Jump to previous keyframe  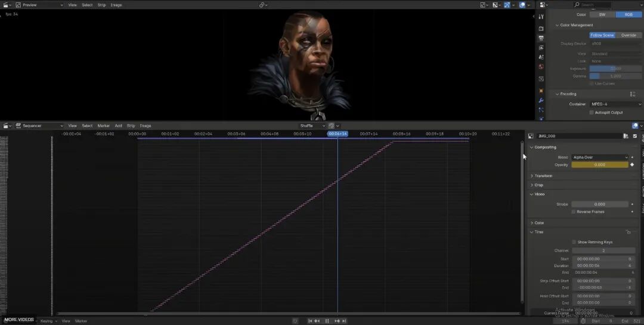pyautogui.click(x=317, y=321)
